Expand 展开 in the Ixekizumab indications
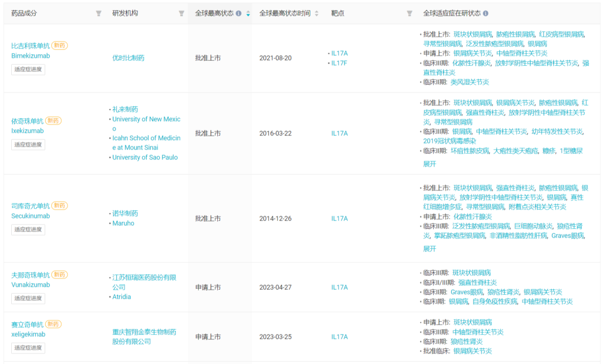The image size is (603, 364). tap(429, 164)
